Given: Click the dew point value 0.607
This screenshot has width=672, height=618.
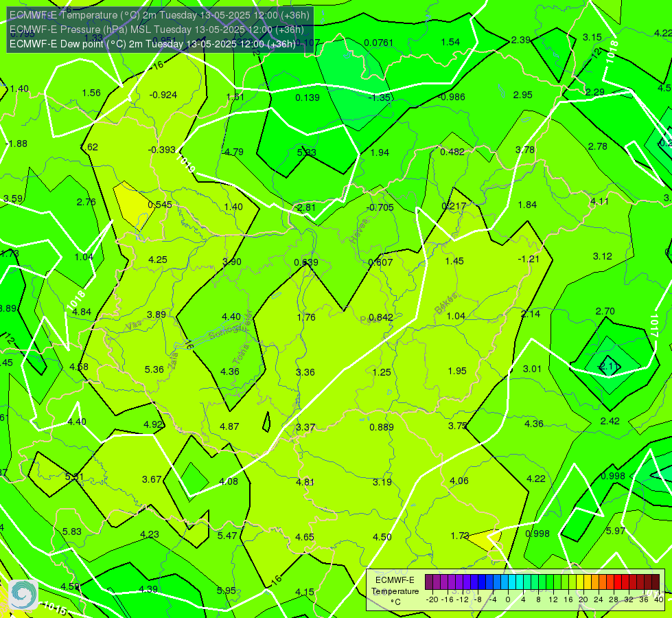Looking at the screenshot, I should coord(380,262).
